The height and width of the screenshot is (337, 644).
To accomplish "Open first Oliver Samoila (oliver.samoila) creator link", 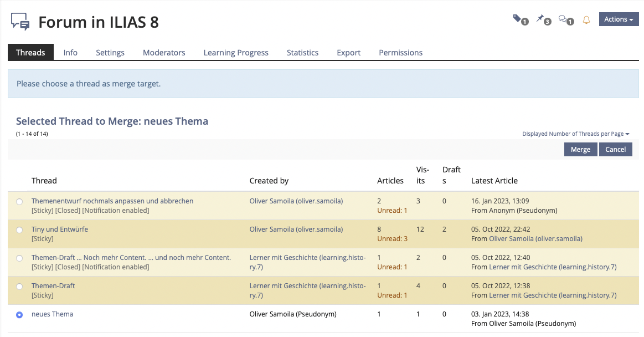I will click(296, 201).
